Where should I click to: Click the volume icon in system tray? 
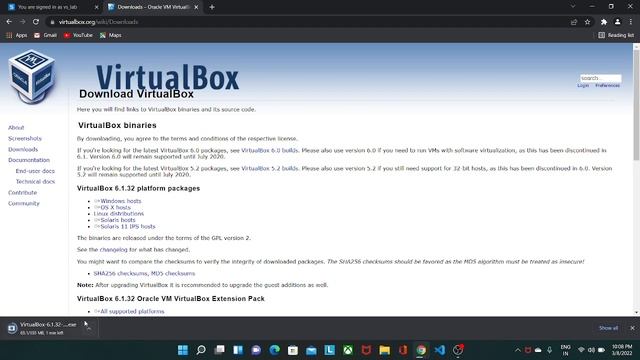click(591, 350)
